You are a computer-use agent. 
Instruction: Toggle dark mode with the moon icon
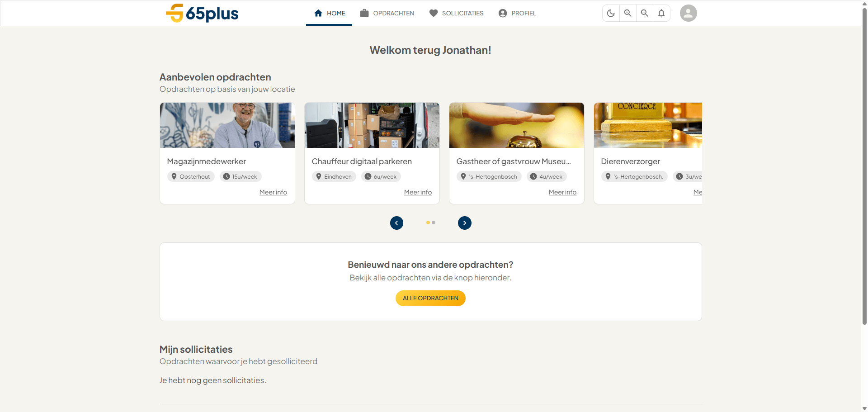611,13
